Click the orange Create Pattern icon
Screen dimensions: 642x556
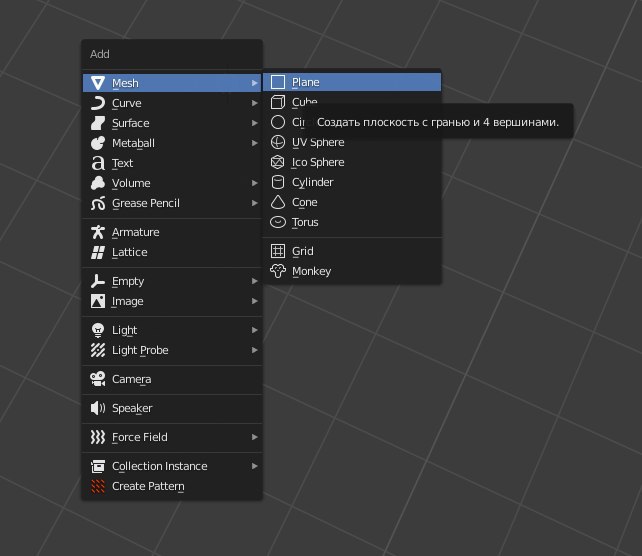(x=98, y=486)
